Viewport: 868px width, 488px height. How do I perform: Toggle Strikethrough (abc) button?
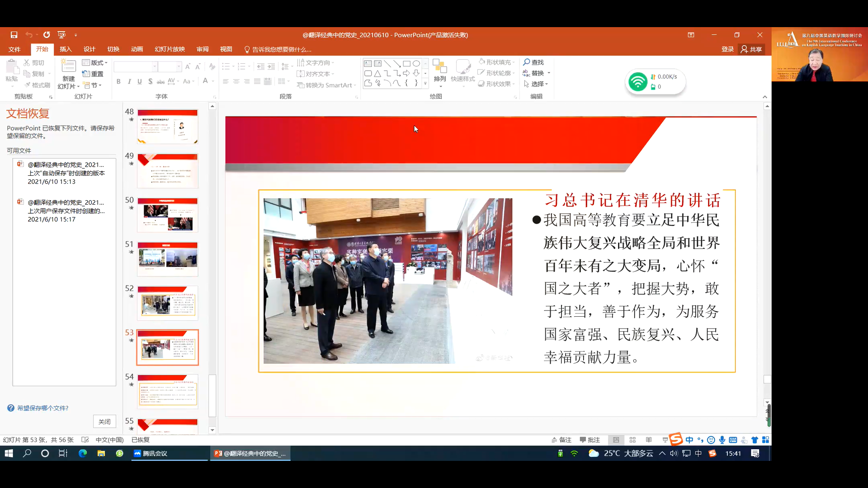click(160, 82)
